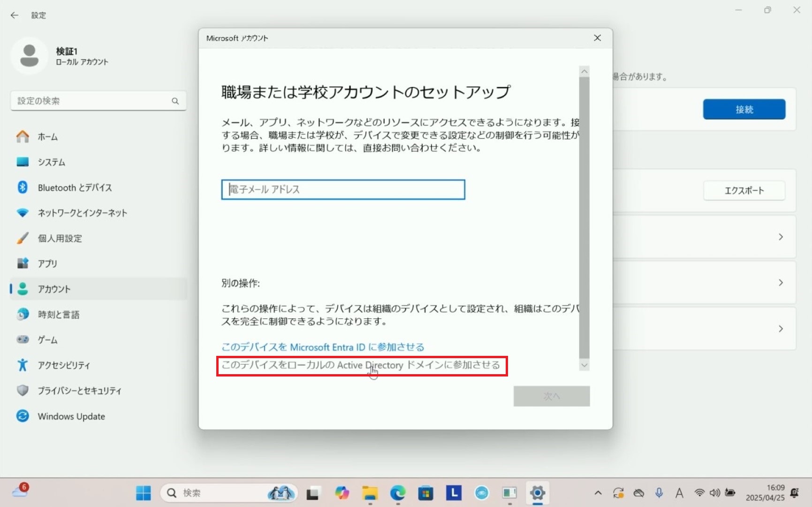The image size is (812, 507).
Task: Open ネットワークとインターネット settings
Action: [x=99, y=213]
